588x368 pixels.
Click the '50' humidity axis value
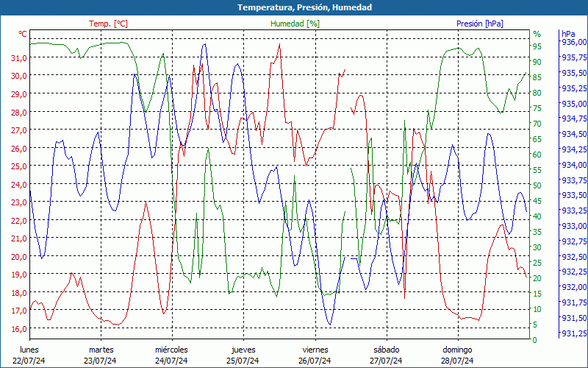pyautogui.click(x=537, y=185)
